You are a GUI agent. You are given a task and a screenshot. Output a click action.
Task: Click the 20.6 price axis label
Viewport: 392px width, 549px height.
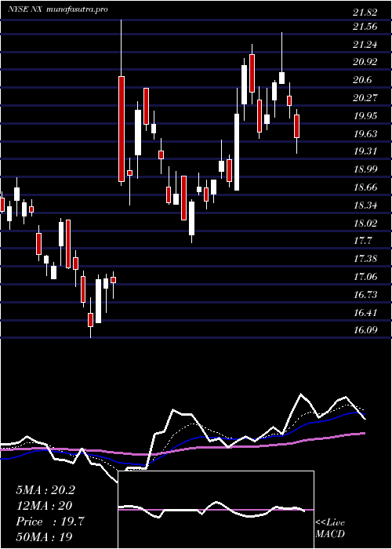[362, 80]
